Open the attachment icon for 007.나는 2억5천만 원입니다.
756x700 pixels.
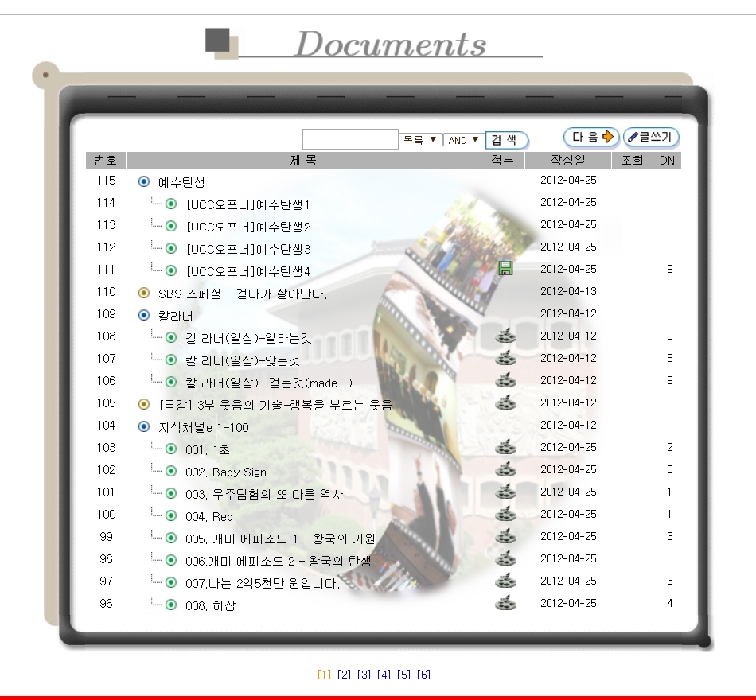click(x=505, y=581)
